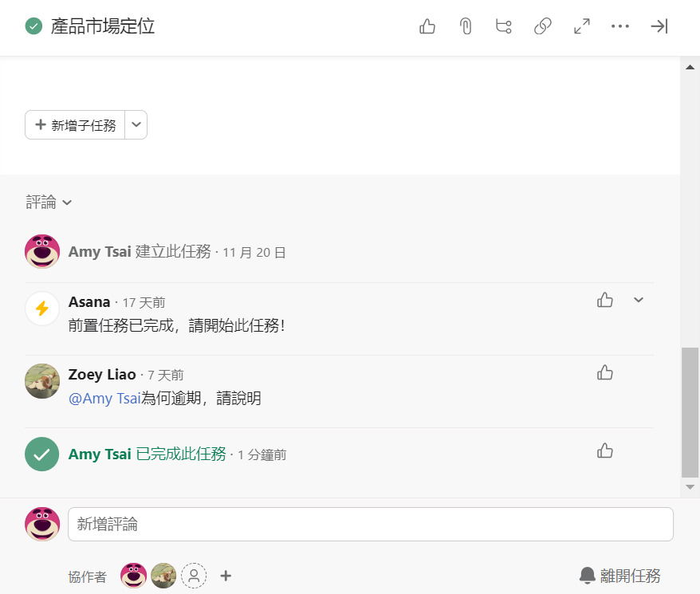Image resolution: width=700 pixels, height=594 pixels.
Task: Click the green completed checkmark badge
Action: (42, 454)
